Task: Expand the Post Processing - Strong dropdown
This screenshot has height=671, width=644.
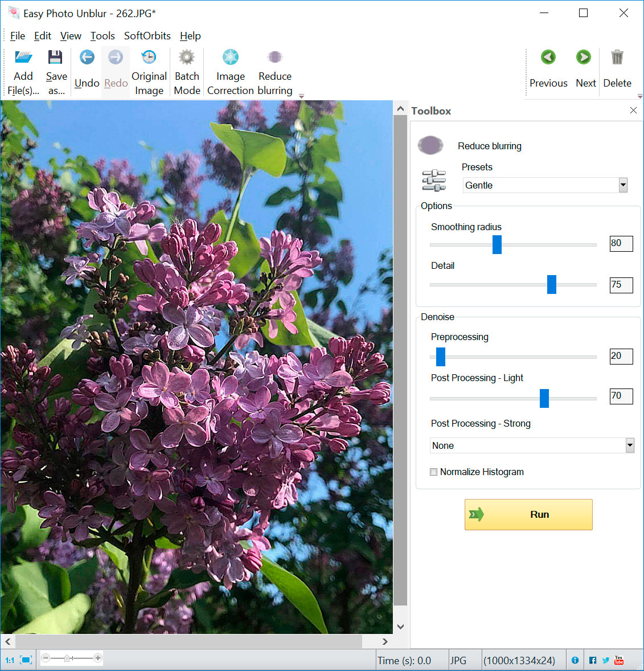Action: (x=629, y=445)
